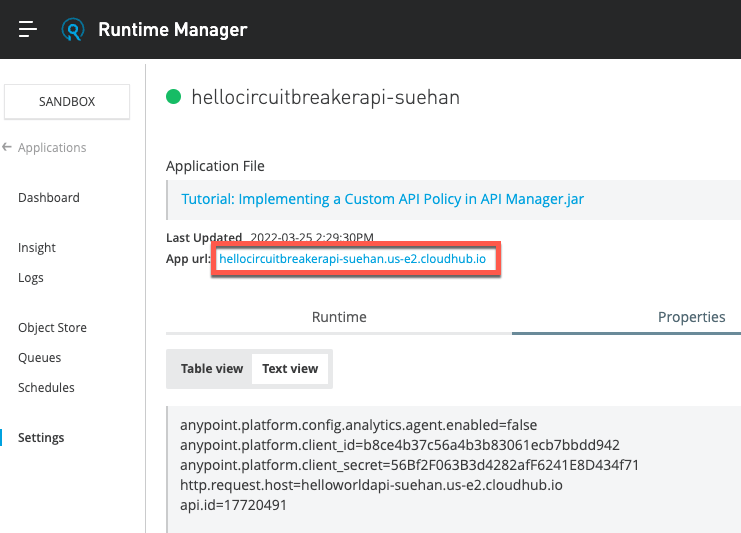Click the back arrow beside Applications
741x533 pixels.
(x=7, y=147)
